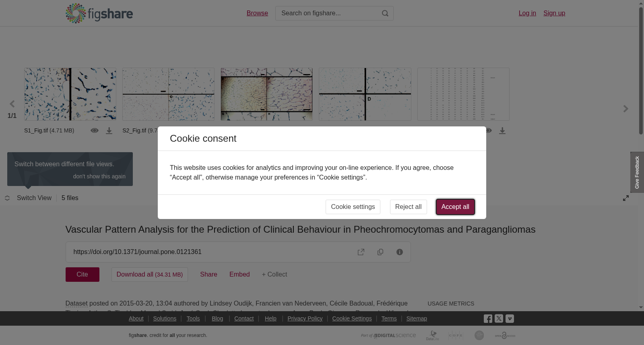
Task: Go to previous files with left arrow
Action: (x=12, y=104)
